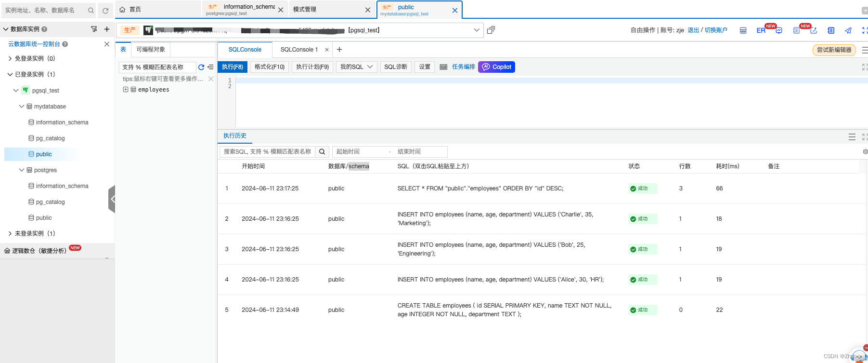868x363 pixels.
Task: Expand 免登录实例 (0) group
Action: pos(10,58)
